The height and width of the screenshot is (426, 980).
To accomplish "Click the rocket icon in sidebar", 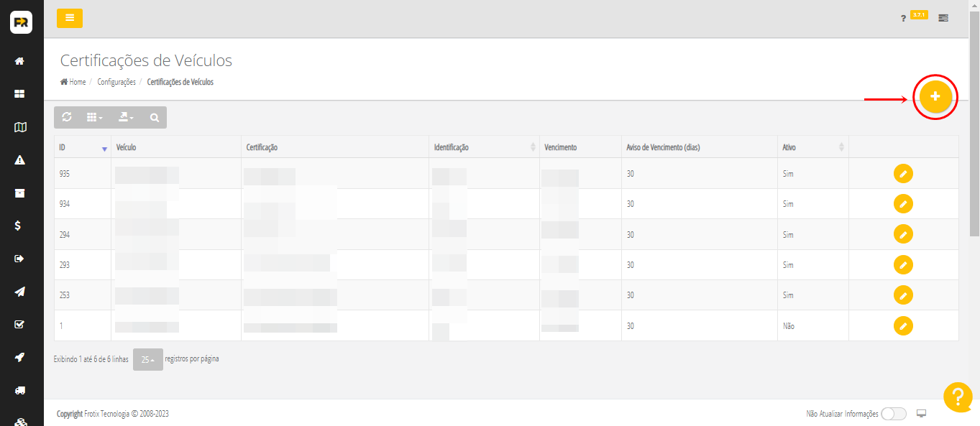I will (x=20, y=357).
